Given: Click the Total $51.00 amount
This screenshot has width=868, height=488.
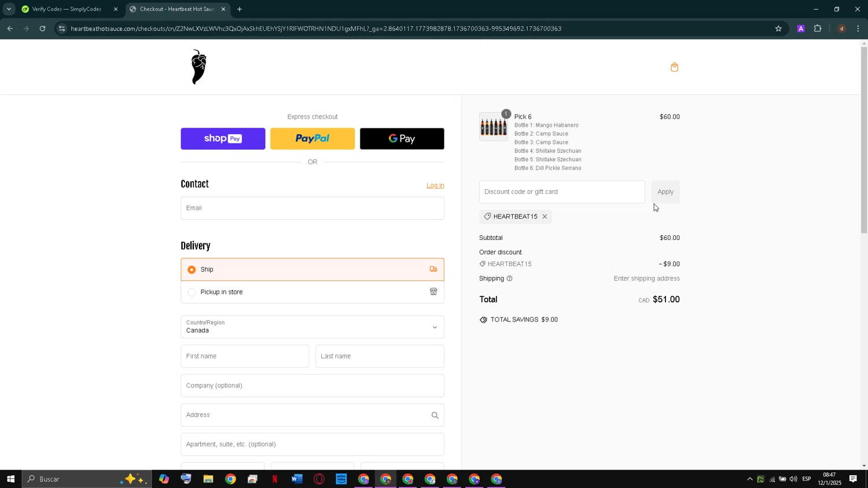Looking at the screenshot, I should [666, 300].
